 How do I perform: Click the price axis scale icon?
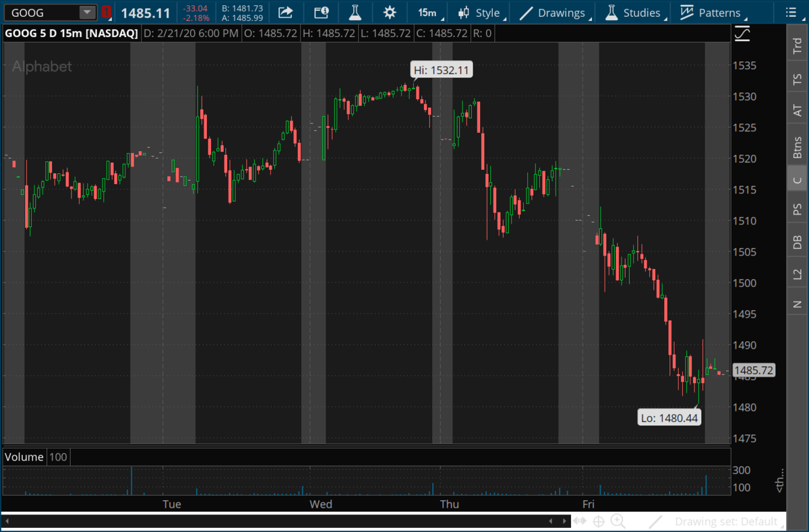[x=742, y=33]
